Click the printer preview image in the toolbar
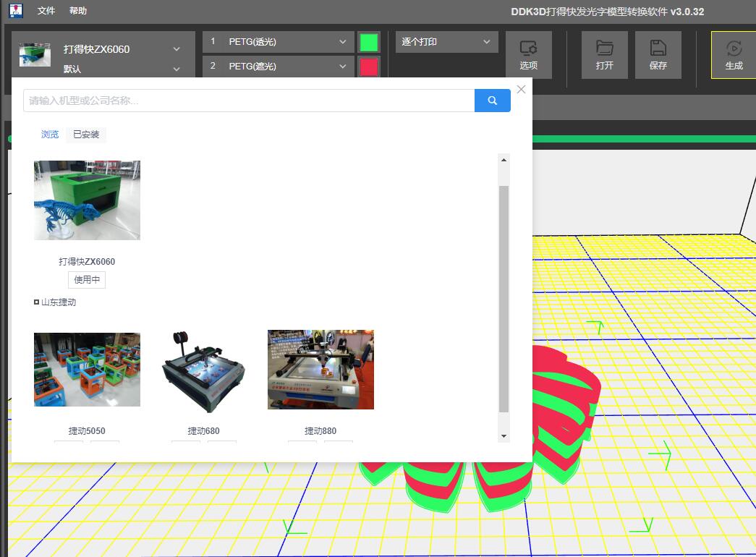This screenshot has height=557, width=756. (x=35, y=54)
